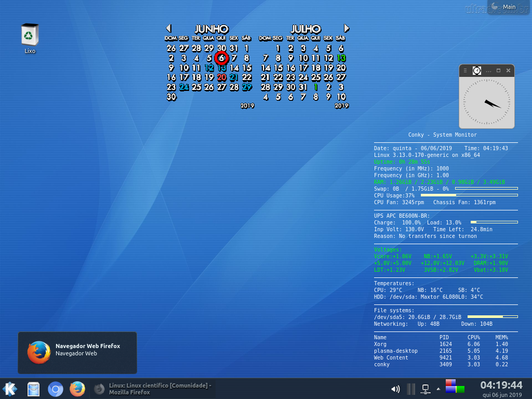532x399 pixels.
Task: Select day 29 in Junho calendar
Action: pyautogui.click(x=247, y=87)
